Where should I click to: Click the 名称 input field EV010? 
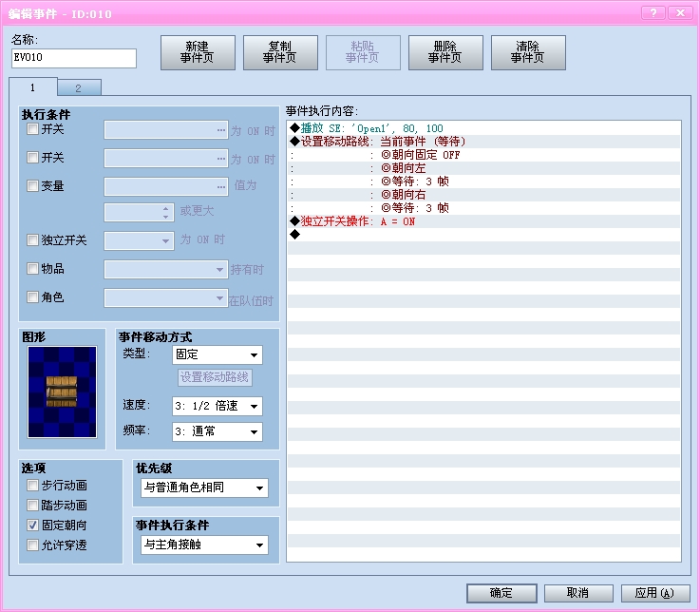click(74, 58)
